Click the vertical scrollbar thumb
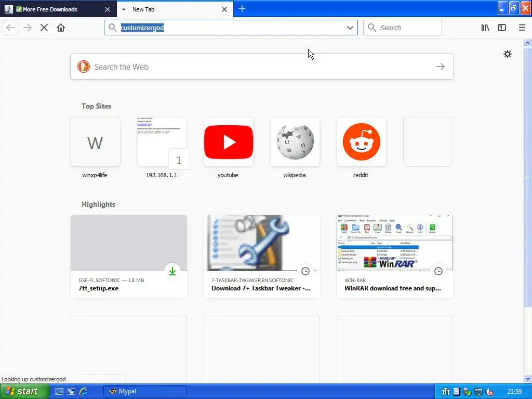This screenshot has height=399, width=532. click(x=528, y=177)
